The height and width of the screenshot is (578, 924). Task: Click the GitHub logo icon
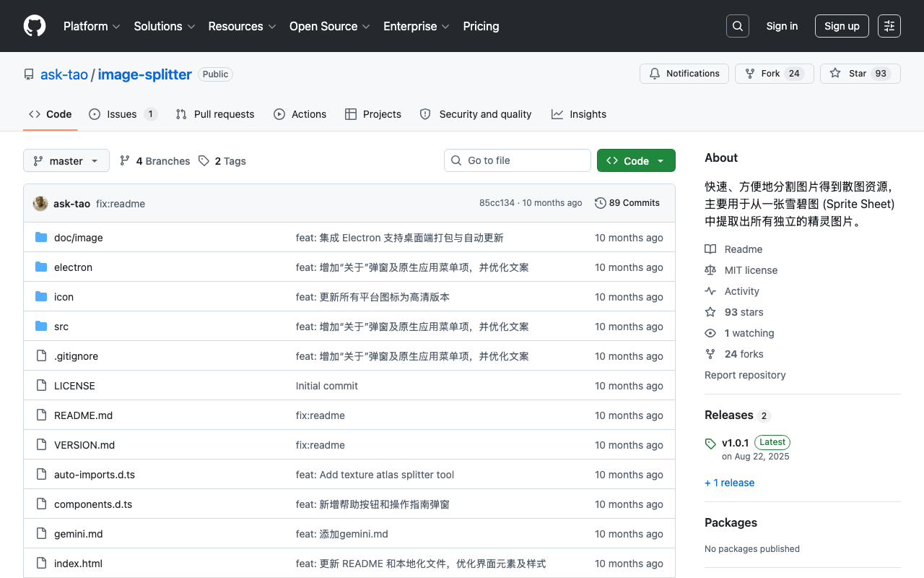click(x=35, y=26)
